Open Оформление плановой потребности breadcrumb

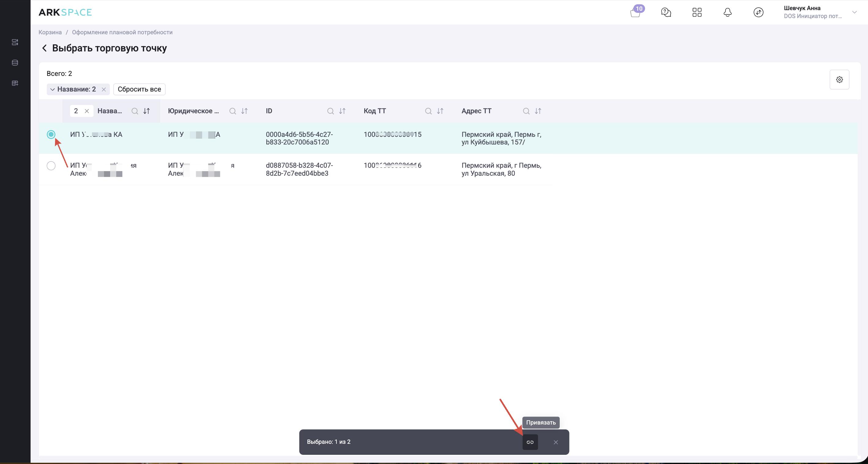122,32
